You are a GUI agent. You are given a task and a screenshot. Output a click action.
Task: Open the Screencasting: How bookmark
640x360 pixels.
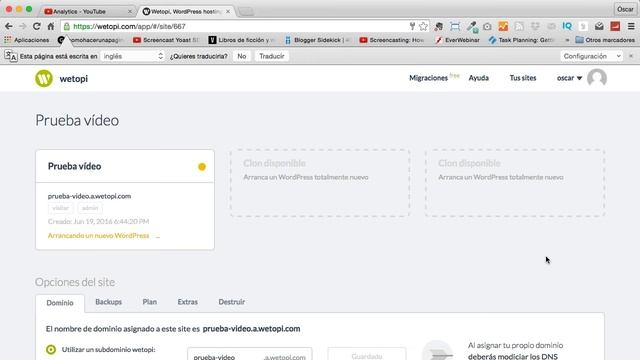(x=392, y=40)
